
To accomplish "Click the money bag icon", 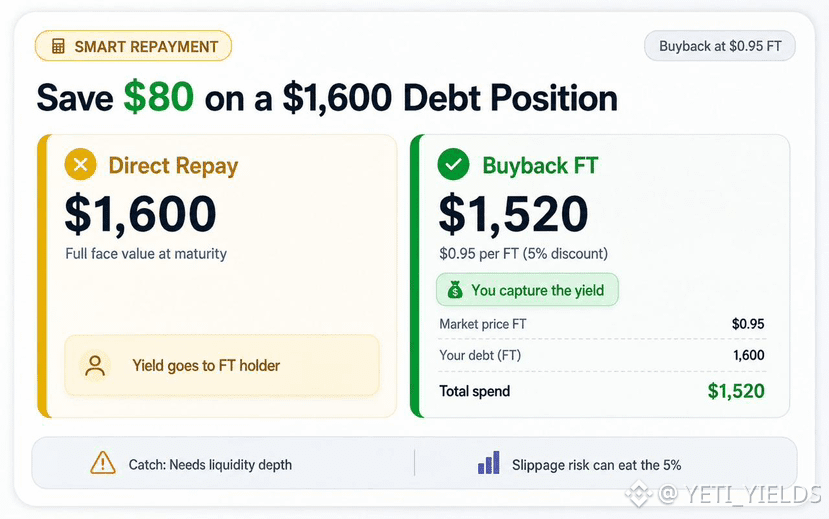I will tap(455, 290).
